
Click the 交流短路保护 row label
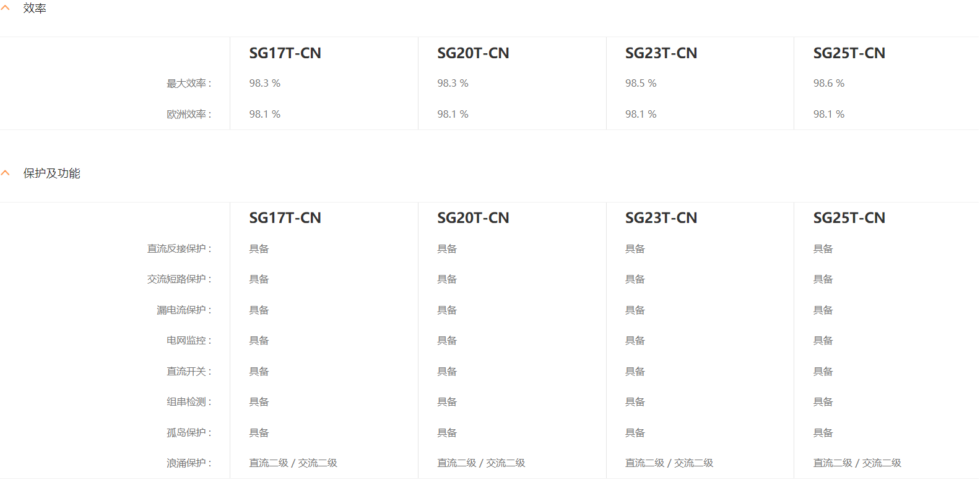pos(179,279)
